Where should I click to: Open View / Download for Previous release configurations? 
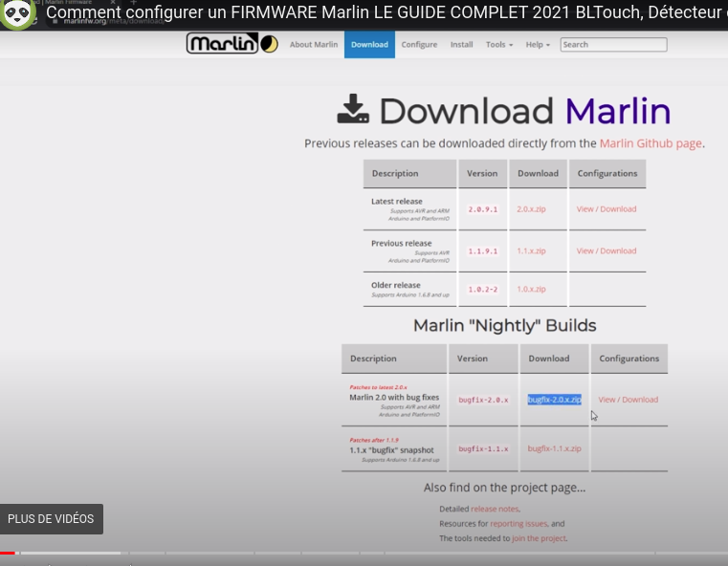pyautogui.click(x=607, y=251)
